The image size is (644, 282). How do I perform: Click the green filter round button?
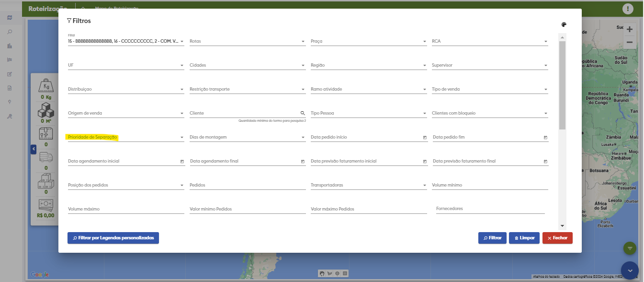click(x=630, y=248)
